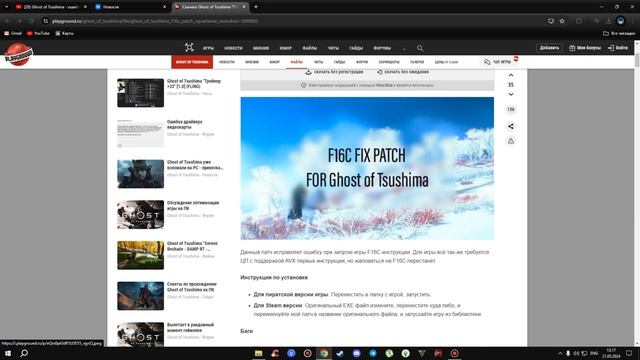
Task: Bookmark this page with the star icon
Action: tap(562, 21)
